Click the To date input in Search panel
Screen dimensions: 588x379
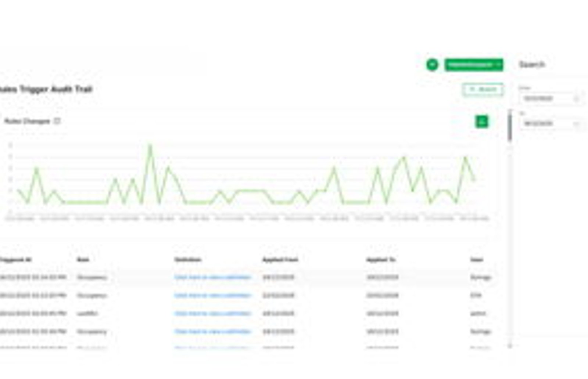point(551,123)
